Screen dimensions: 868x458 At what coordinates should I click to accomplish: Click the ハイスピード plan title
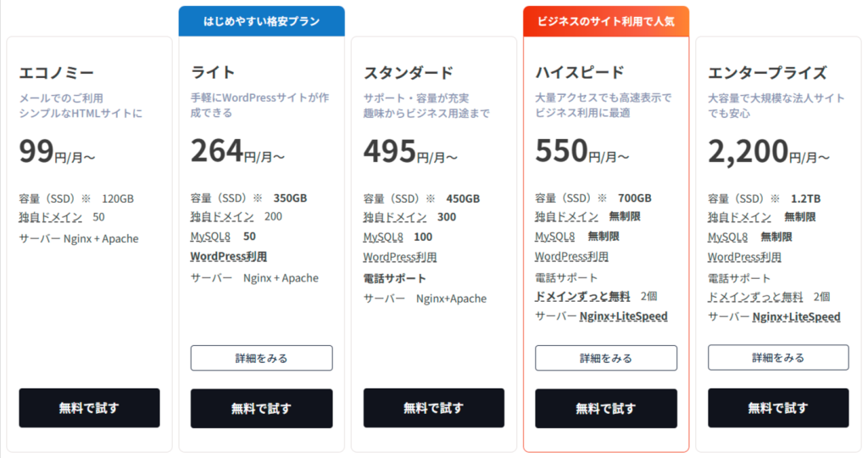pyautogui.click(x=578, y=73)
